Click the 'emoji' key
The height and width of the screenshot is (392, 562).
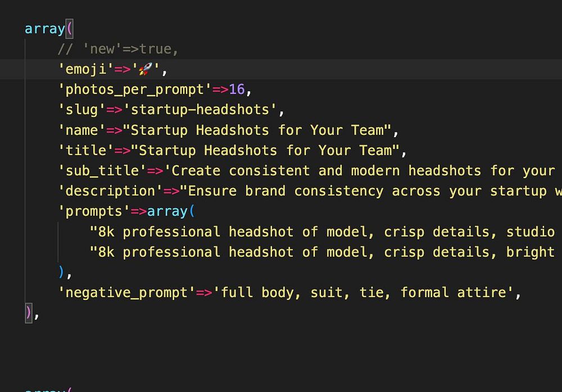(x=86, y=69)
